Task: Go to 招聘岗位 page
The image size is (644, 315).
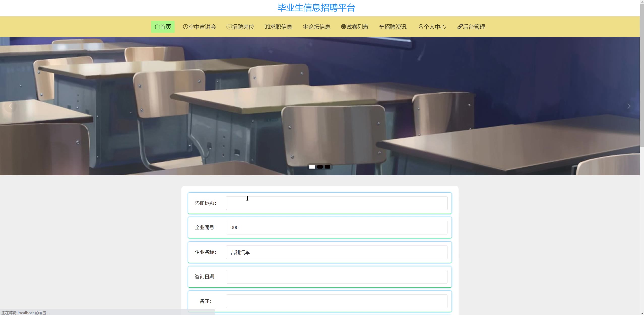Action: [x=240, y=27]
